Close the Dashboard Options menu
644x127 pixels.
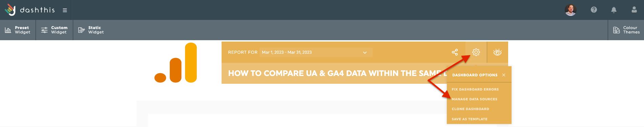504,75
